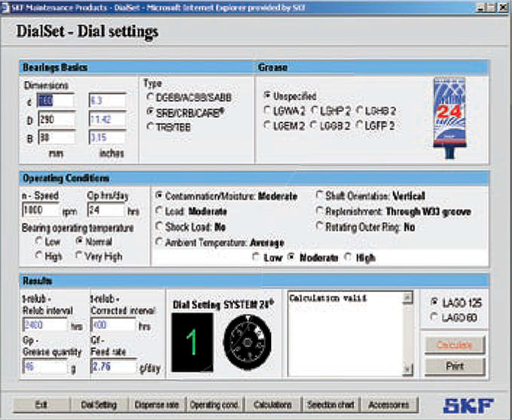Click the Calculate button
The image size is (512, 420).
[455, 345]
